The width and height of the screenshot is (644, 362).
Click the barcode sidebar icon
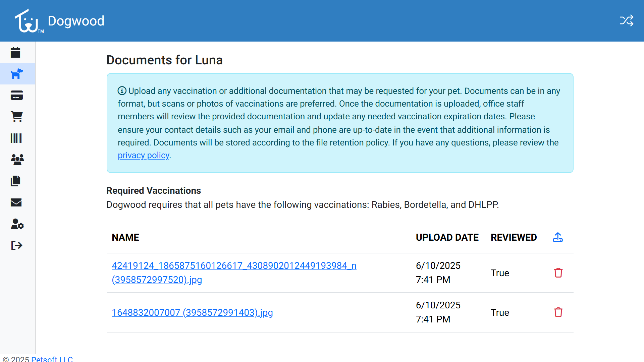pos(16,138)
